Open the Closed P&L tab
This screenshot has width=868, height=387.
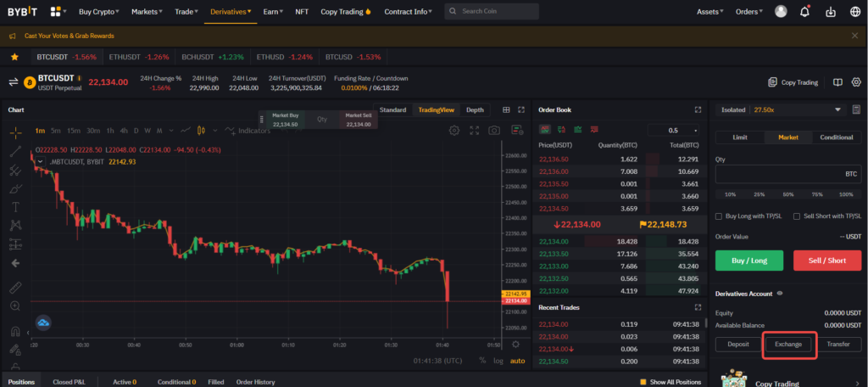click(x=70, y=382)
